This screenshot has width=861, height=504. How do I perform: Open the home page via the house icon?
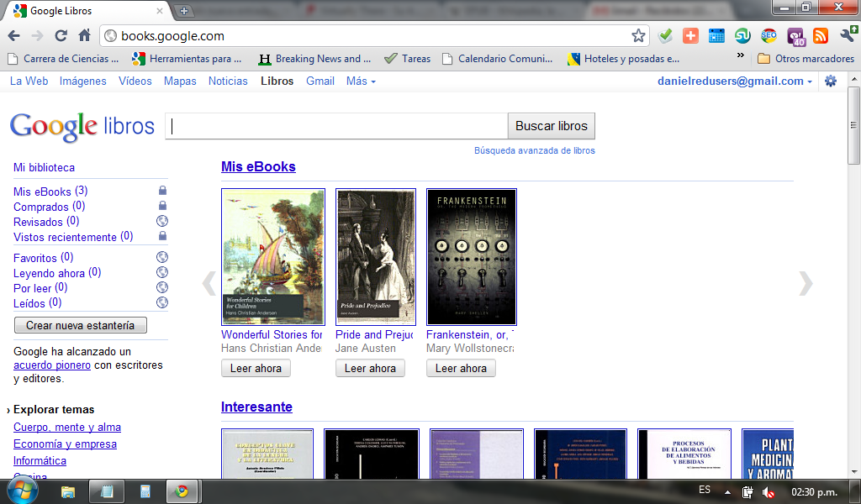click(85, 36)
